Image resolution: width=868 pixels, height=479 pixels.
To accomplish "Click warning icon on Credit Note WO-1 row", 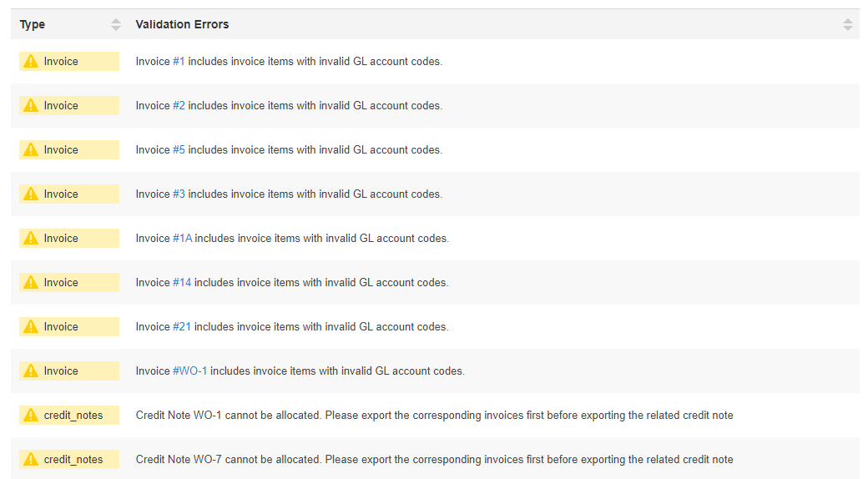I will [31, 415].
